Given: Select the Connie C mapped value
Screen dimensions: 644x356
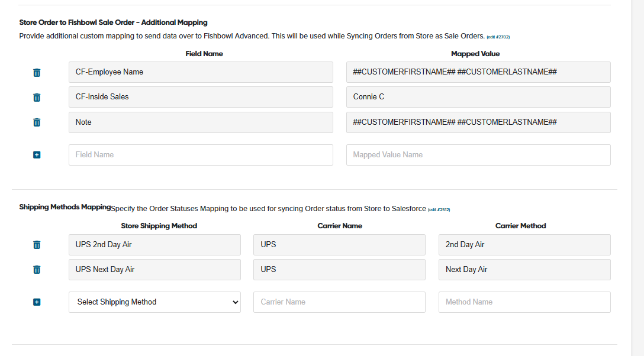Looking at the screenshot, I should coord(478,97).
